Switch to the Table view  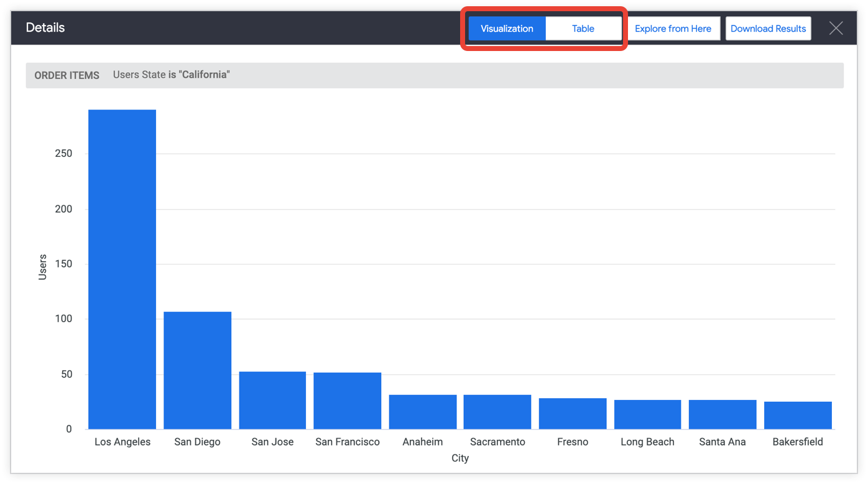pos(583,29)
